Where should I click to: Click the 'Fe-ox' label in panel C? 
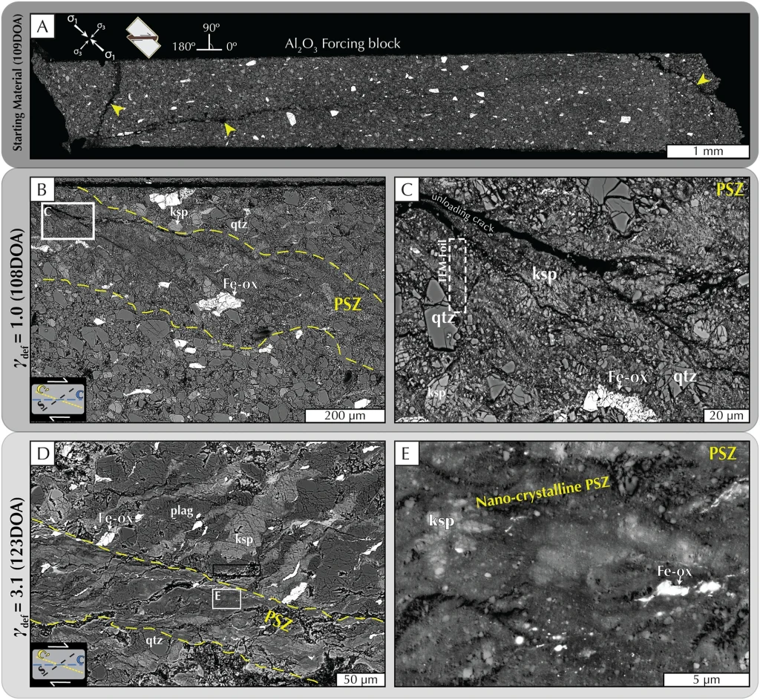pos(628,377)
